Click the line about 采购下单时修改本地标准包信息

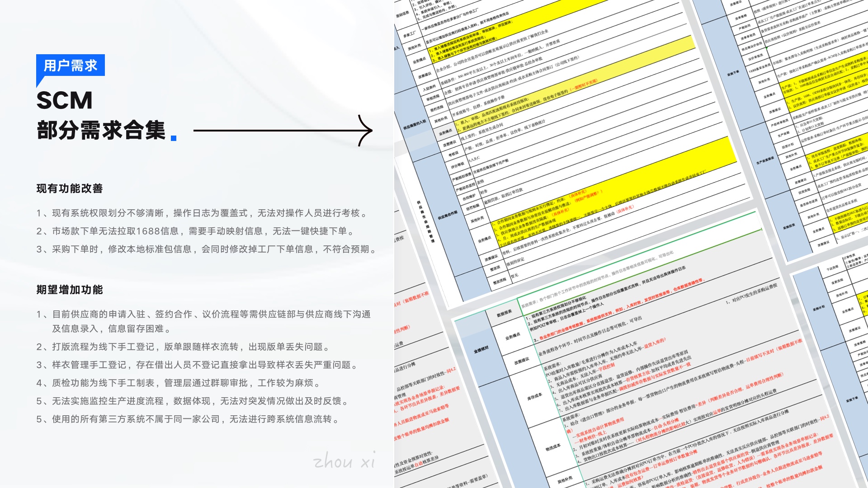coord(207,249)
